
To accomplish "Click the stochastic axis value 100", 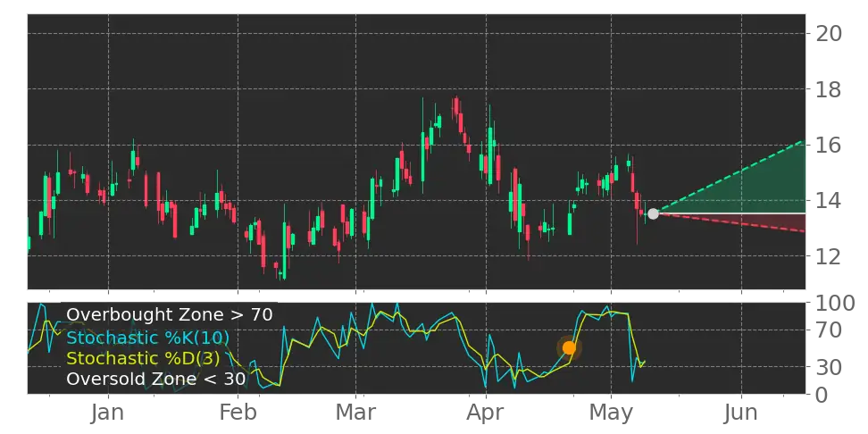I will (835, 304).
